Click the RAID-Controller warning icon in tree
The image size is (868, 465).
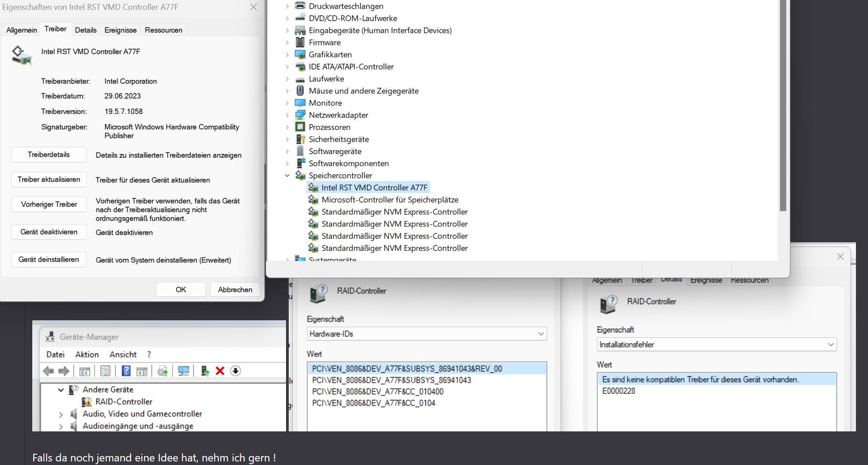coord(86,402)
